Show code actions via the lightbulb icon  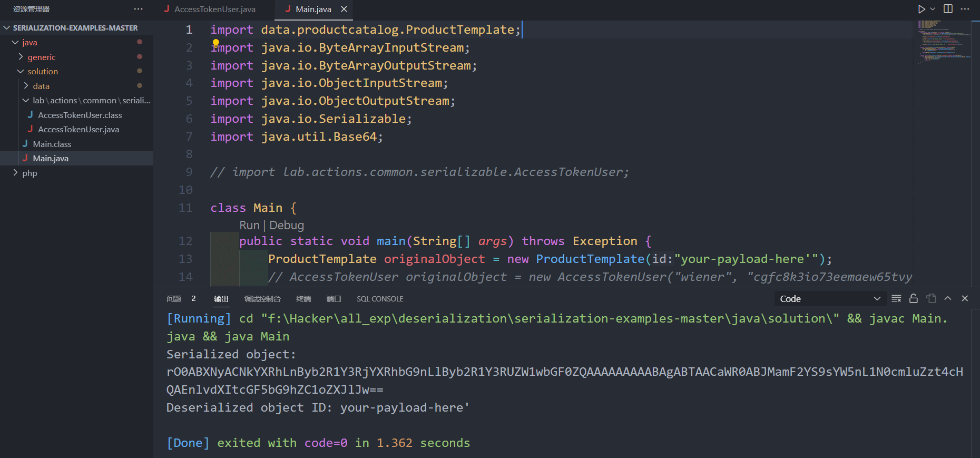click(215, 43)
